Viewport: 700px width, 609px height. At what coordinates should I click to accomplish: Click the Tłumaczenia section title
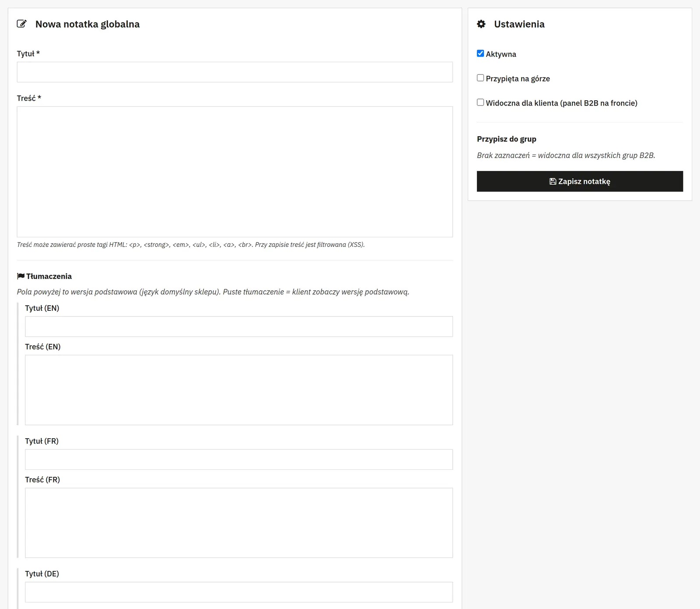coord(49,276)
